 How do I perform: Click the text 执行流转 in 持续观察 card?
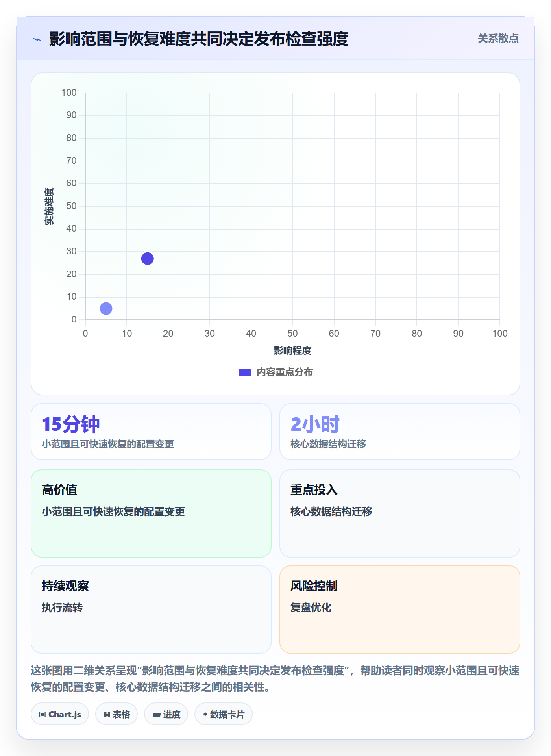click(62, 608)
